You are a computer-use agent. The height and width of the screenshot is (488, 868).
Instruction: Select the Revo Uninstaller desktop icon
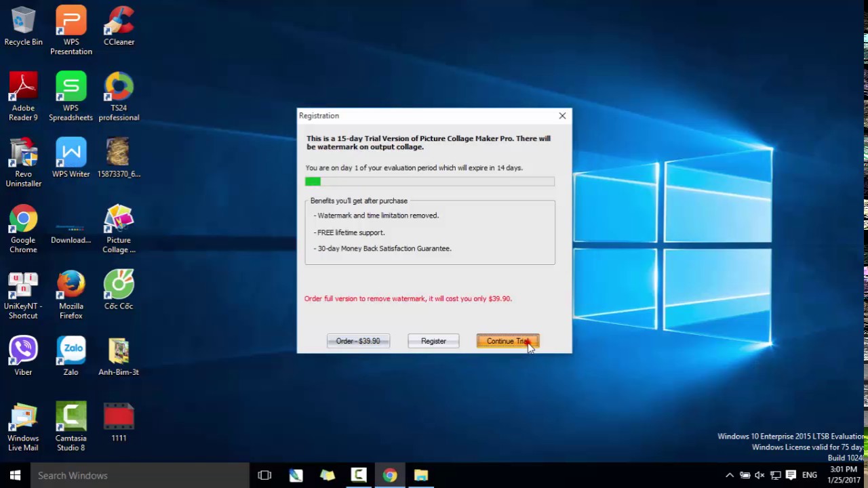[x=23, y=163]
